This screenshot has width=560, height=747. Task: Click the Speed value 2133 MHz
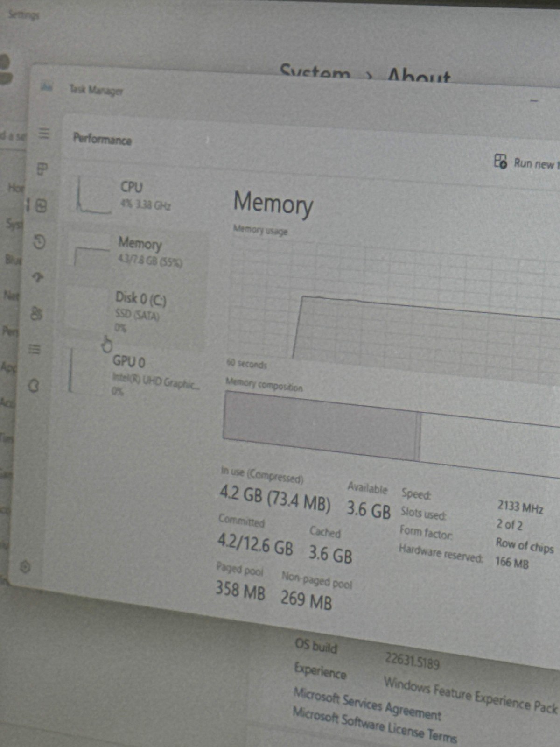point(520,506)
